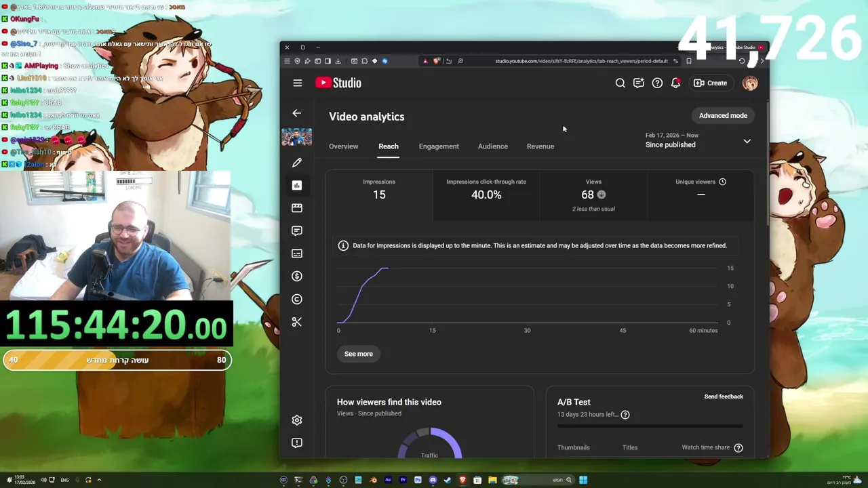This screenshot has width=868, height=488.
Task: Go back using the sidebar arrow
Action: pos(296,113)
